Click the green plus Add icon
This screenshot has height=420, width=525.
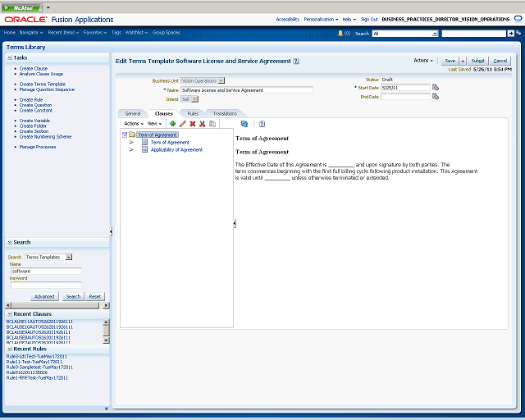172,124
